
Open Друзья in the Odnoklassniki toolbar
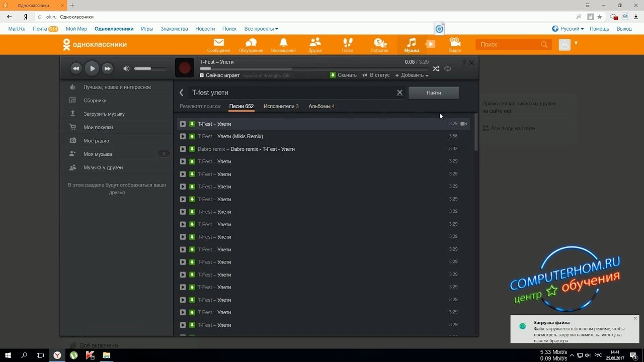coord(315,45)
